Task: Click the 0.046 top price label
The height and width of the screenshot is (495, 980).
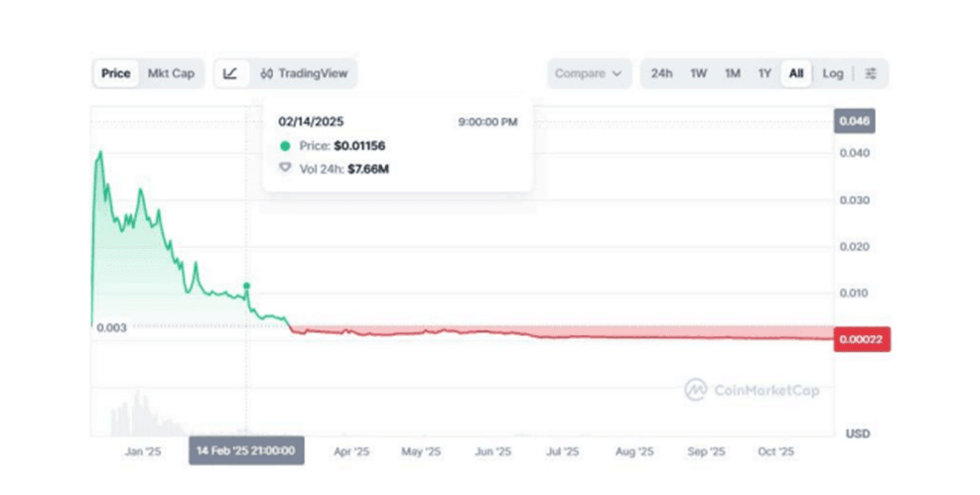Action: pos(853,121)
